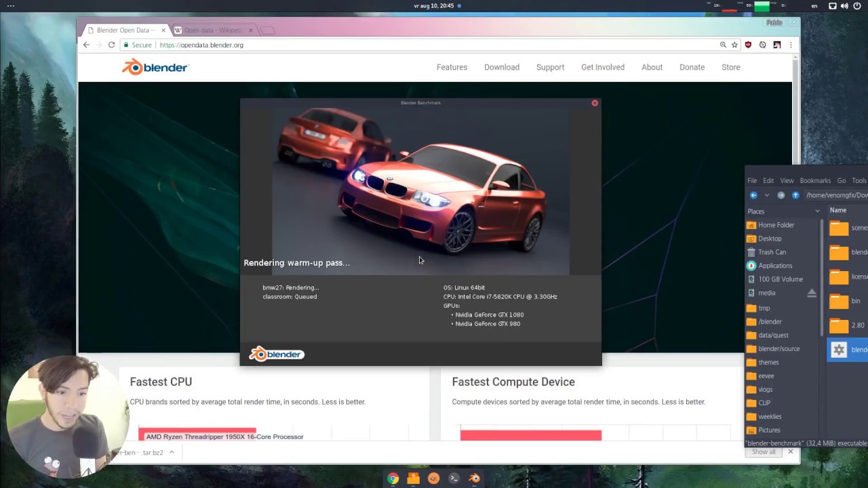Click the Secure padlock indicator

pos(138,45)
